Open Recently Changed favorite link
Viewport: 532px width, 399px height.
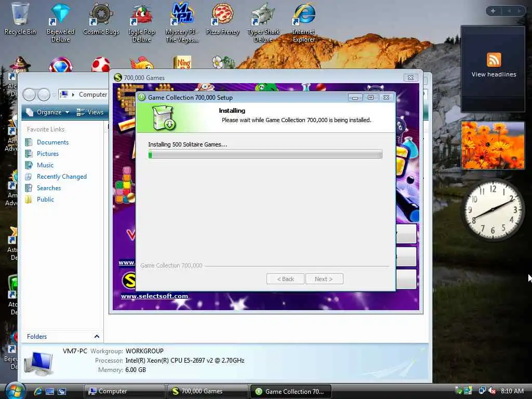pyautogui.click(x=61, y=177)
